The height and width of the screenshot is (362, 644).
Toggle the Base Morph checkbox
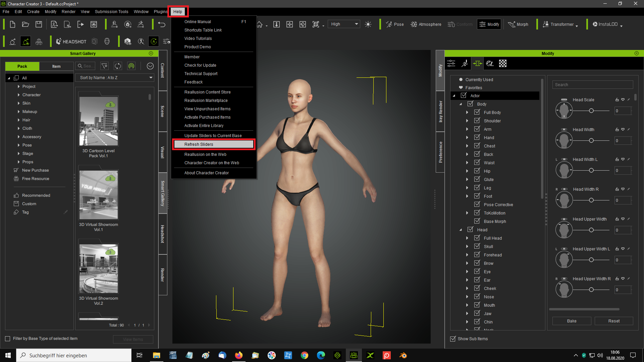pyautogui.click(x=477, y=221)
